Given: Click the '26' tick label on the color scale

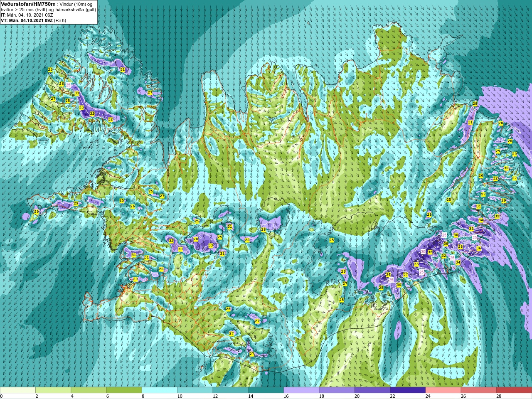Looking at the screenshot, I should pos(463,396).
